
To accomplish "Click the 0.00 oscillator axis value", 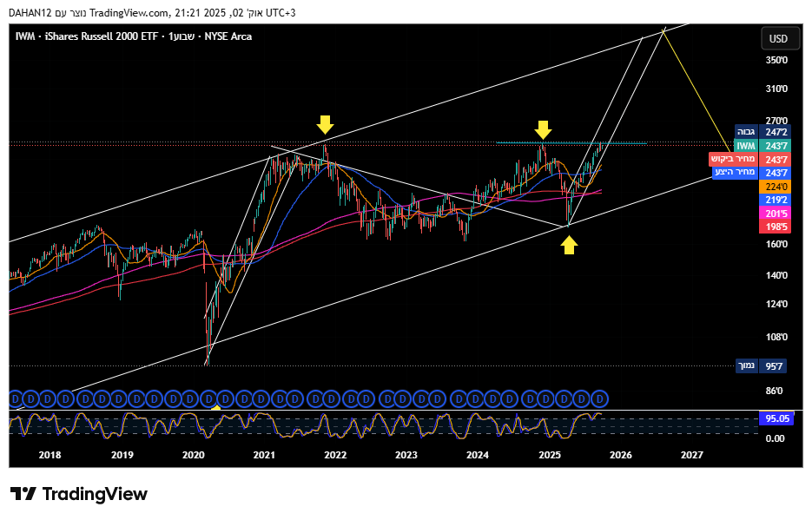I will click(775, 438).
